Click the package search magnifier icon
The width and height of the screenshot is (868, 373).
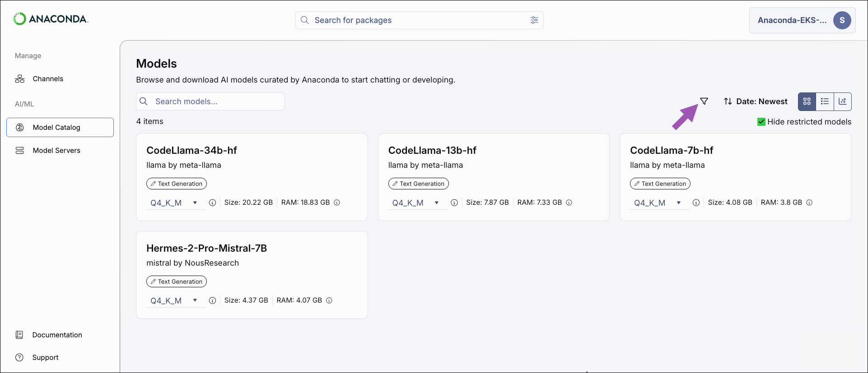305,20
